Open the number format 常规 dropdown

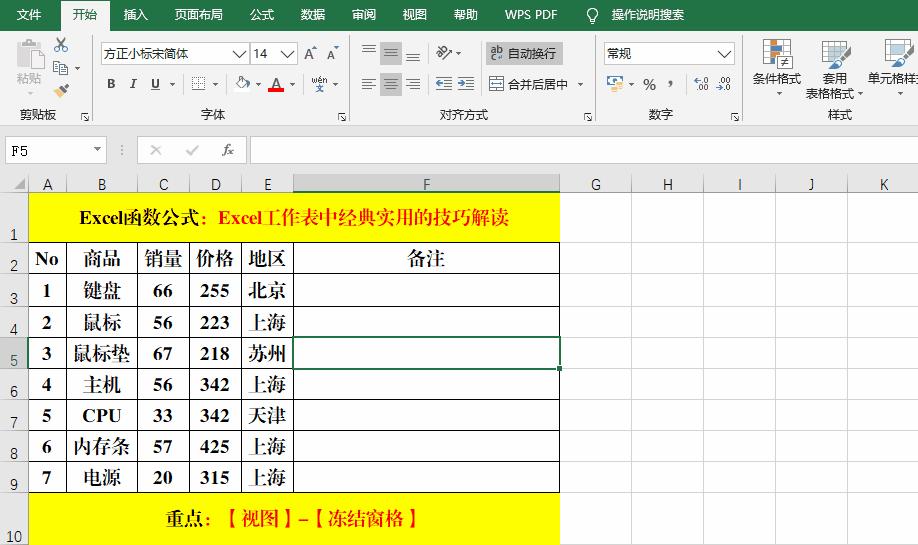click(x=724, y=54)
